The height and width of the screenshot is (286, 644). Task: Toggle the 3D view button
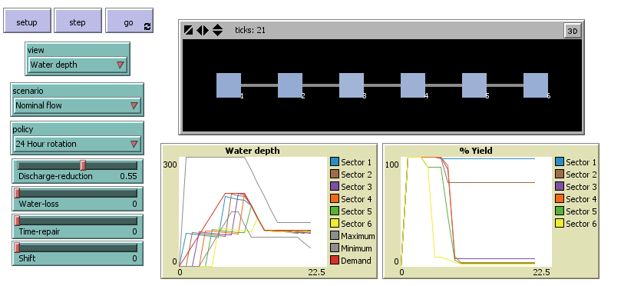(573, 31)
